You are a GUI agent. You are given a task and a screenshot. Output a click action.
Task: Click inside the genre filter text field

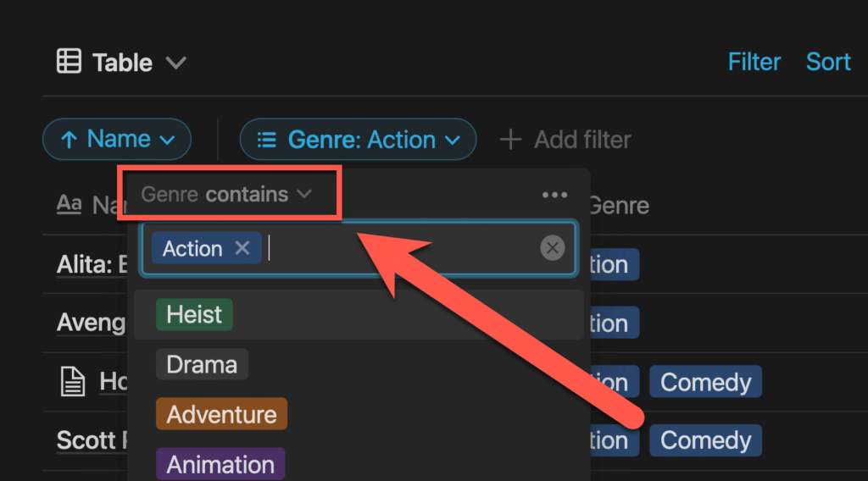click(x=401, y=248)
